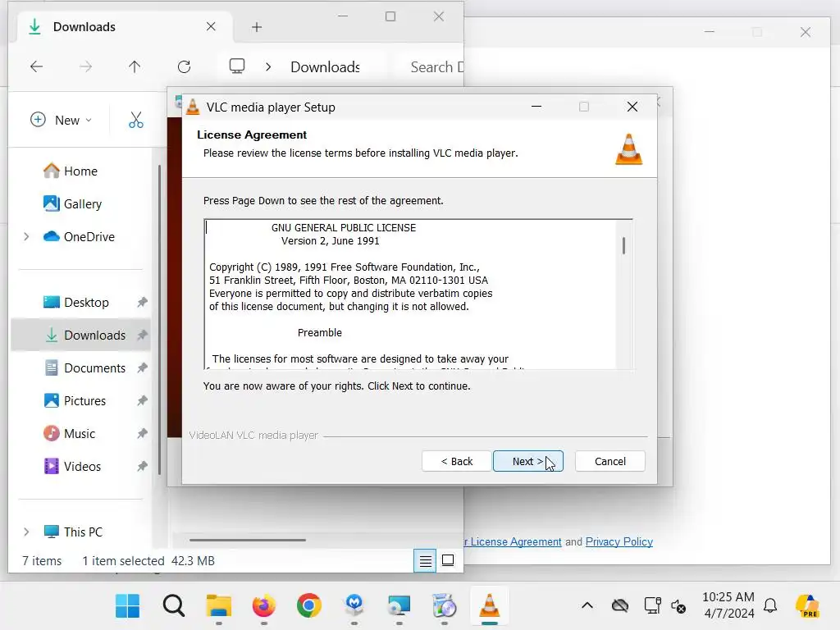
Task: Close the background window behind Explorer
Action: point(806,32)
